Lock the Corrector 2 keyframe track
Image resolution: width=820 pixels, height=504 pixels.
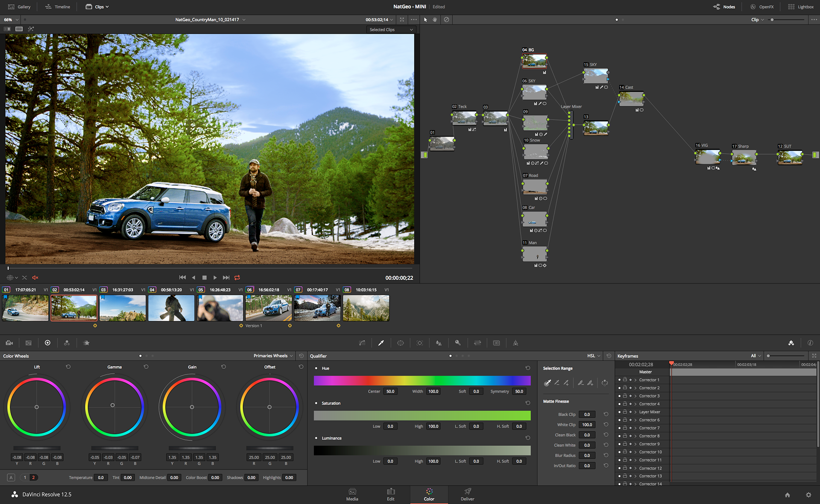coord(625,387)
